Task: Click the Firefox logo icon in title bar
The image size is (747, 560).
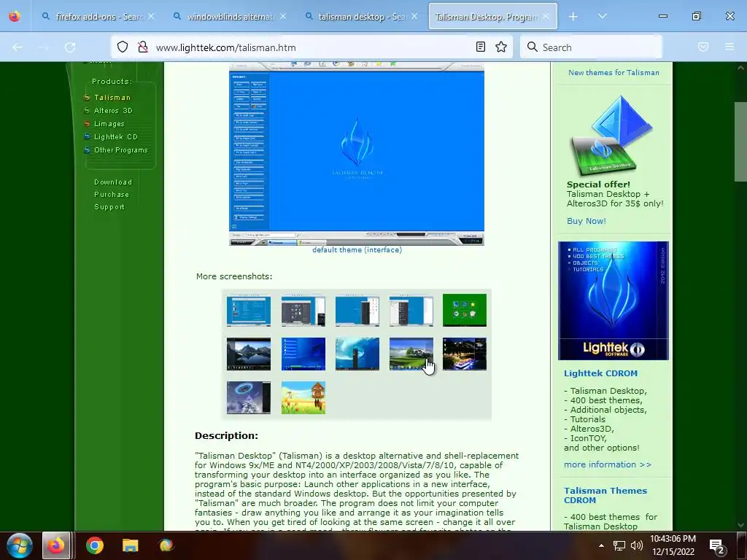Action: coord(15,16)
